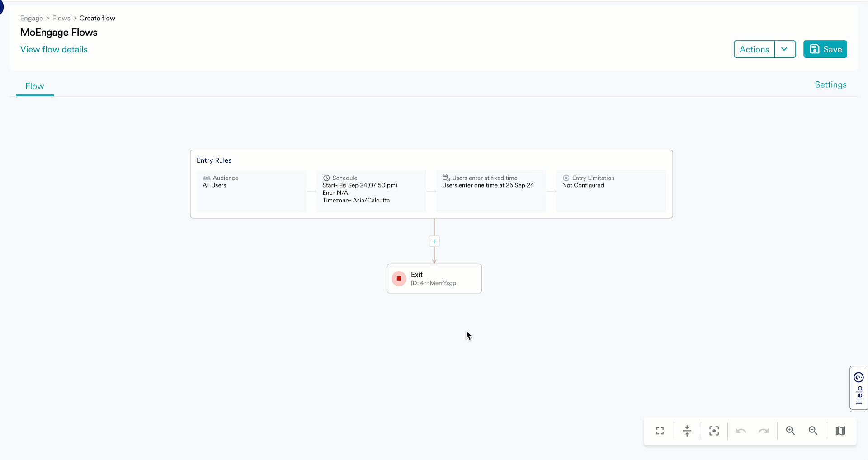Click the plus icon to add a flow step

tap(434, 241)
